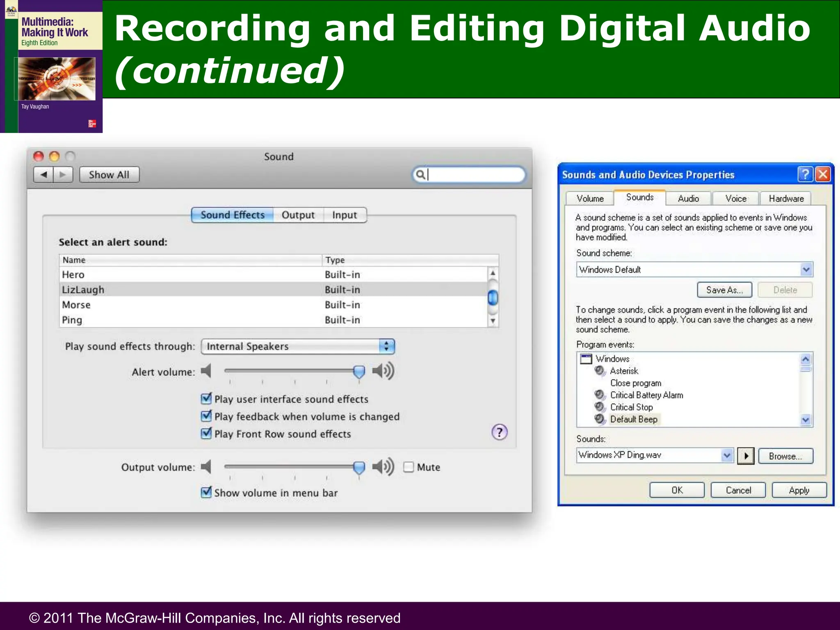Open the Voice tab in Windows dialog

click(736, 199)
